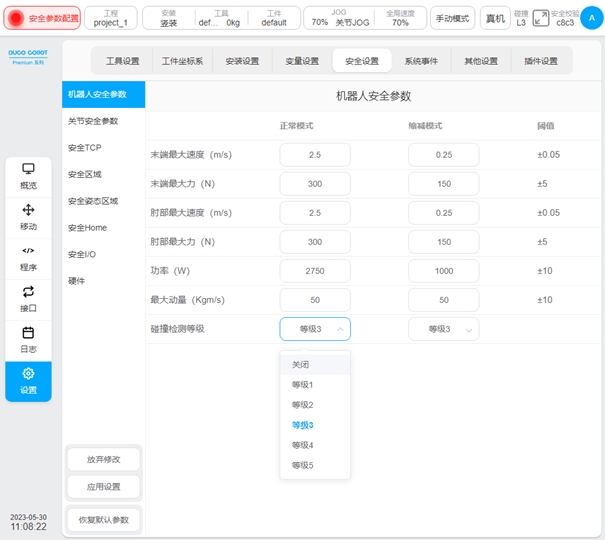Toggle the 手动模式 manual mode button

[453, 18]
